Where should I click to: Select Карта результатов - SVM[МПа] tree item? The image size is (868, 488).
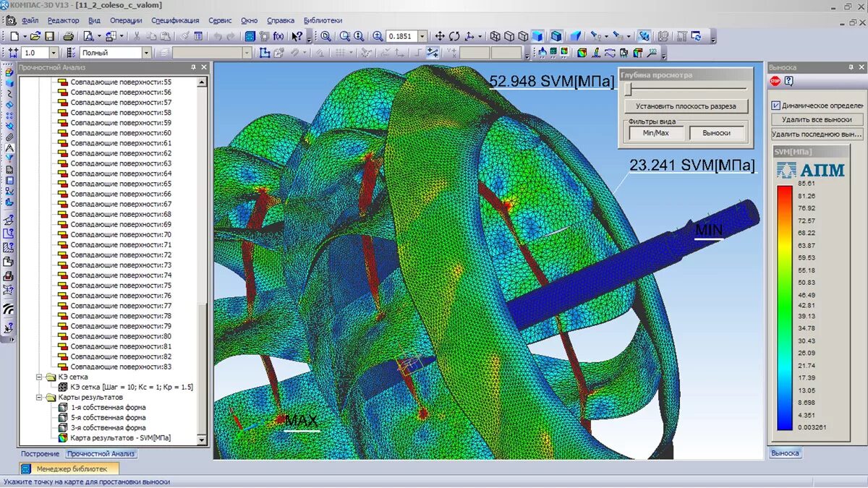(122, 437)
